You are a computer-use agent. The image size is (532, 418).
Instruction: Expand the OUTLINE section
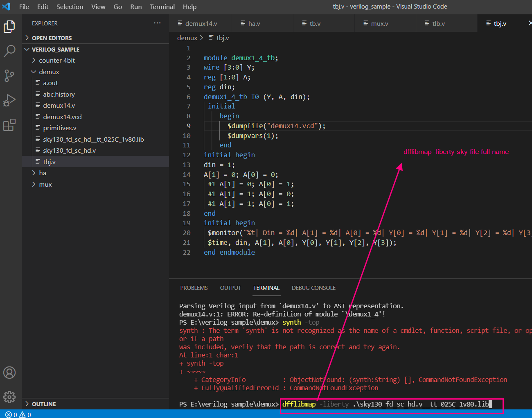[x=44, y=404]
